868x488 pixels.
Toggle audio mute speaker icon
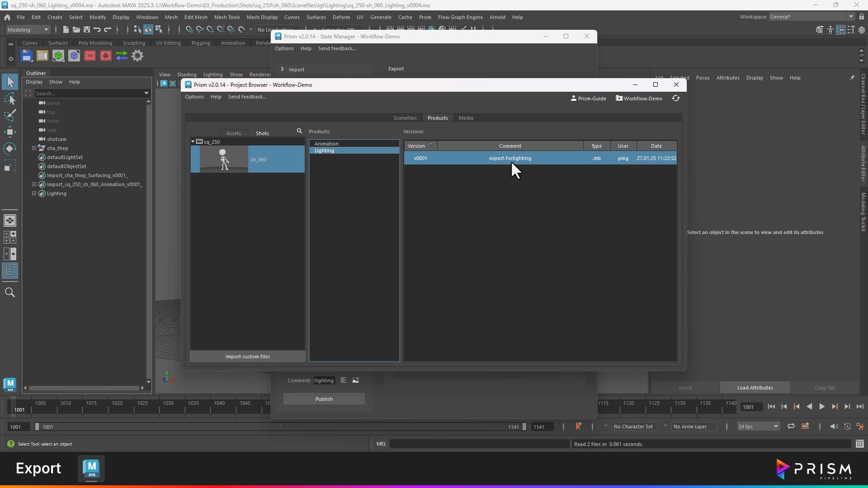(834, 426)
